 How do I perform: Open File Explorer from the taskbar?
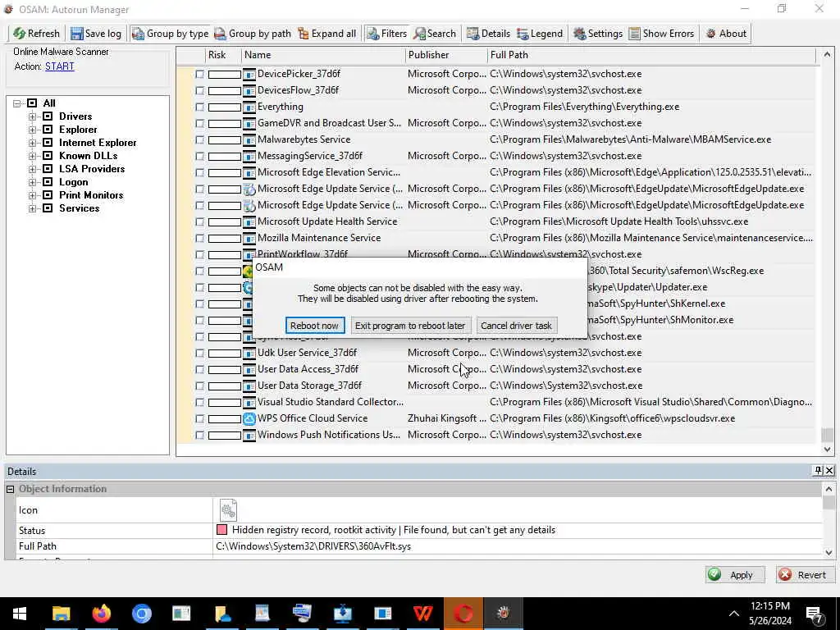(61, 614)
